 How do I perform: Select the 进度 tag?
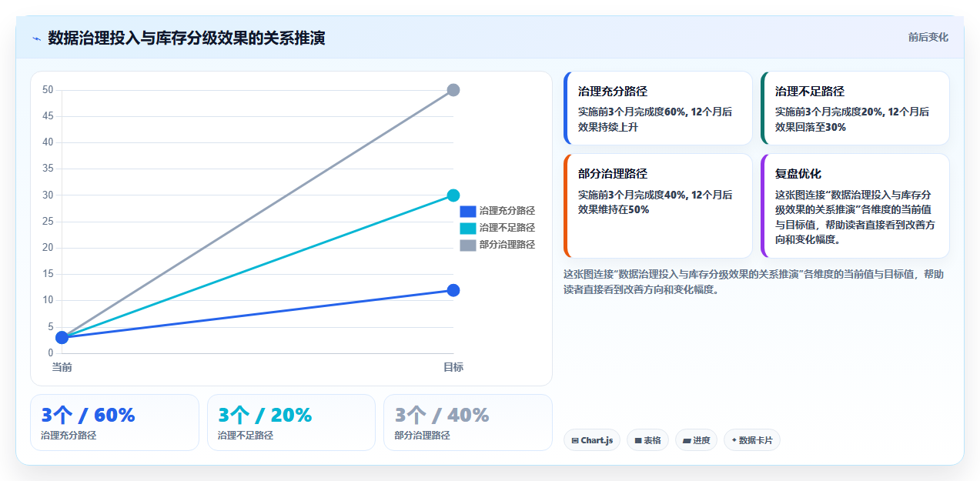pyautogui.click(x=696, y=440)
